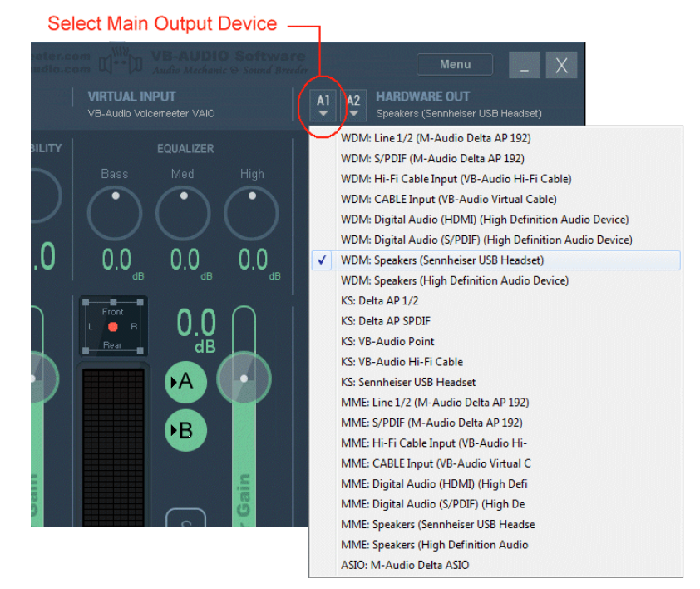Open the Voicemeeter Menu button

click(x=455, y=64)
